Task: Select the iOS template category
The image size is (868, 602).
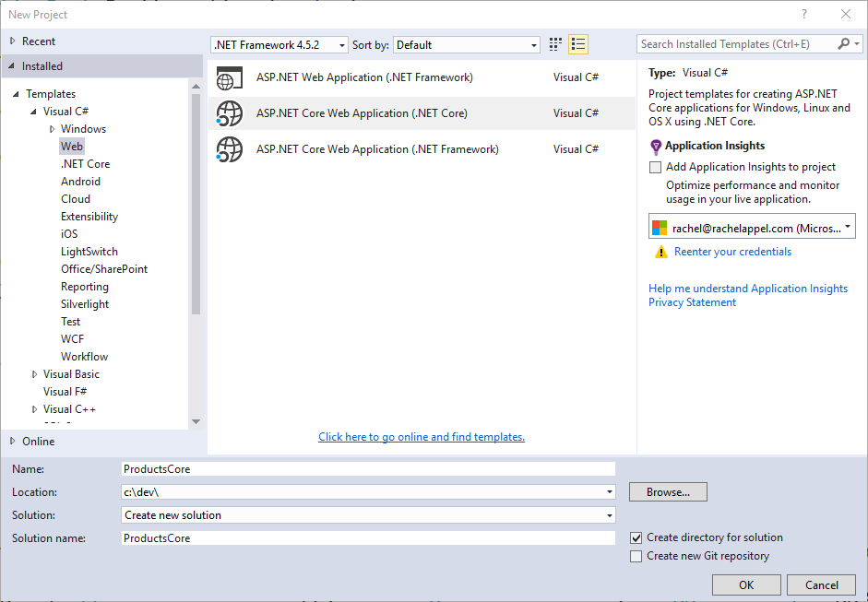Action: tap(69, 234)
